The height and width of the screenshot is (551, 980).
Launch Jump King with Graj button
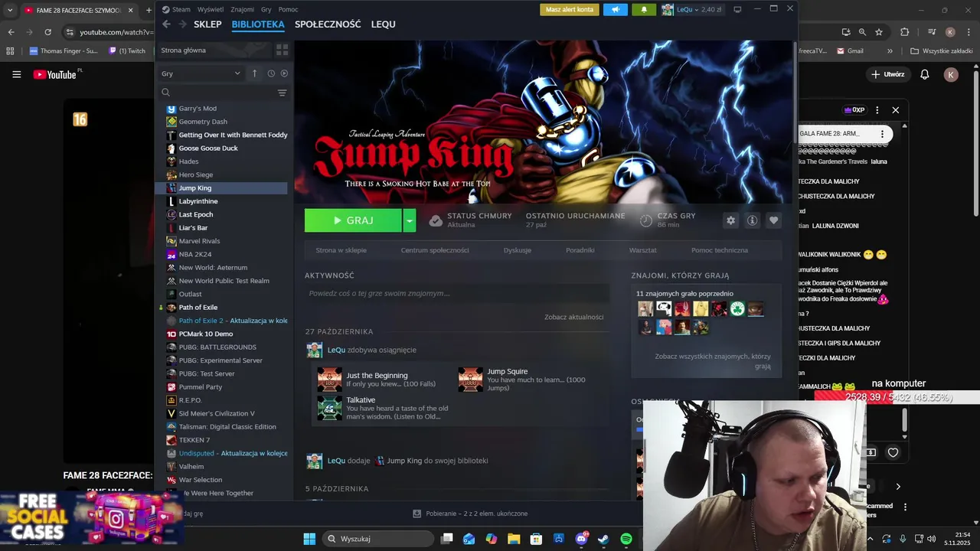point(353,220)
